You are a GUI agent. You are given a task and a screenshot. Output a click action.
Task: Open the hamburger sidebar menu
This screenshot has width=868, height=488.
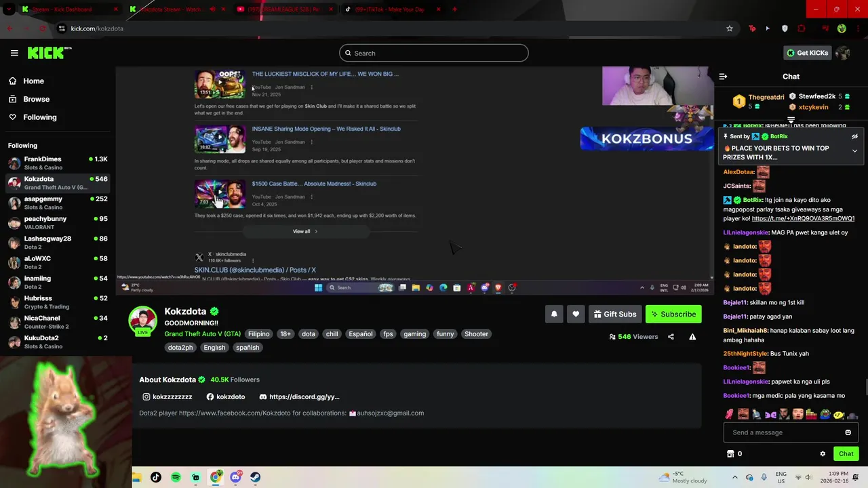(x=14, y=53)
